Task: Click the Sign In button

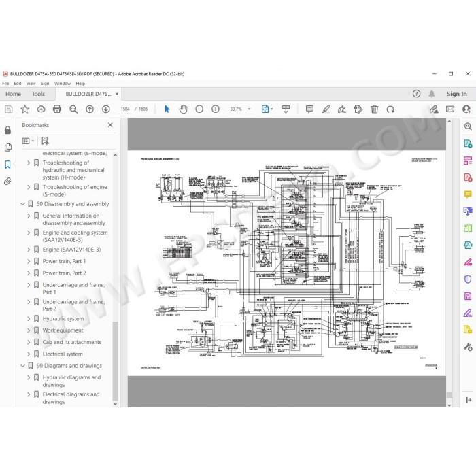Action: click(456, 94)
